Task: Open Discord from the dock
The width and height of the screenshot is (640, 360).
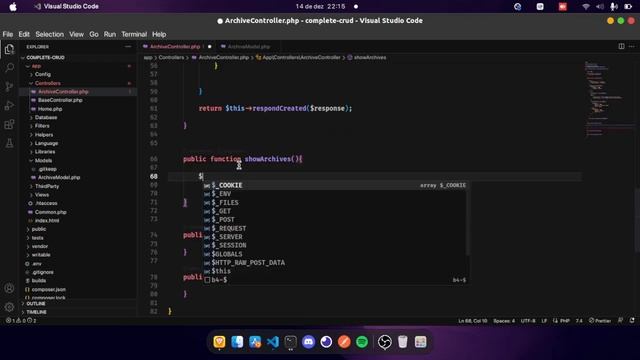Action: point(309,342)
